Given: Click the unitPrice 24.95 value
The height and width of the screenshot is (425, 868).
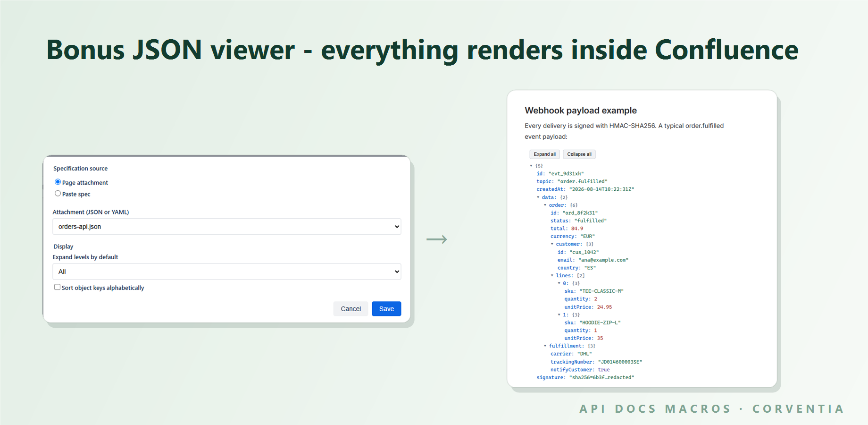Looking at the screenshot, I should (604, 307).
